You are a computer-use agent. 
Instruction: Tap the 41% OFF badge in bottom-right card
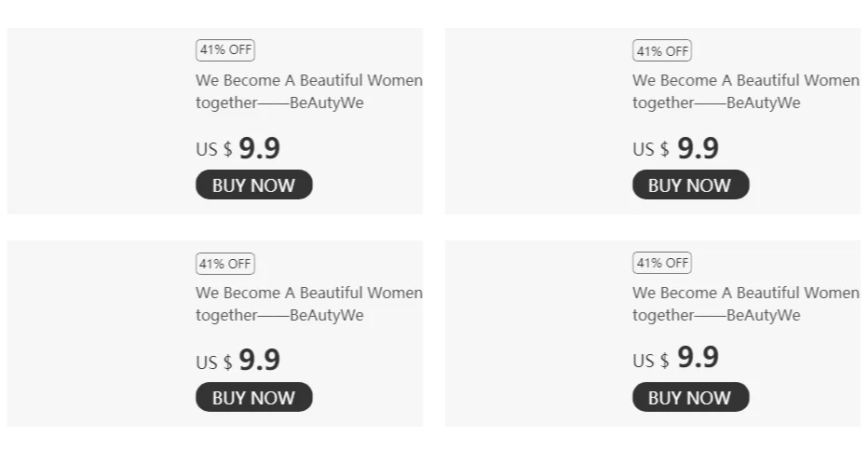click(x=662, y=263)
